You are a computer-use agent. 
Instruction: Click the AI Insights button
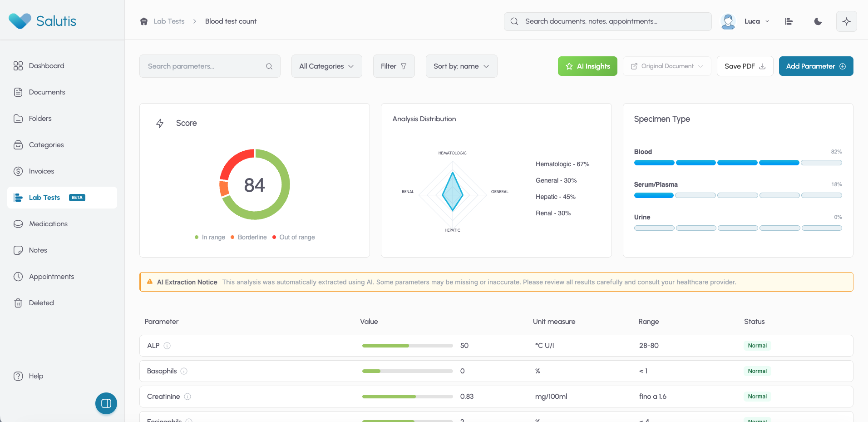(587, 66)
